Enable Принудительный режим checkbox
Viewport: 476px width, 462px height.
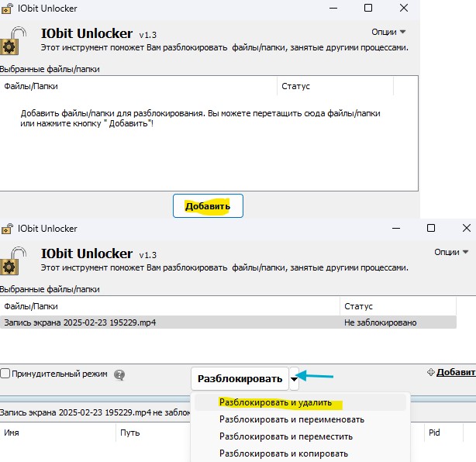click(5, 374)
